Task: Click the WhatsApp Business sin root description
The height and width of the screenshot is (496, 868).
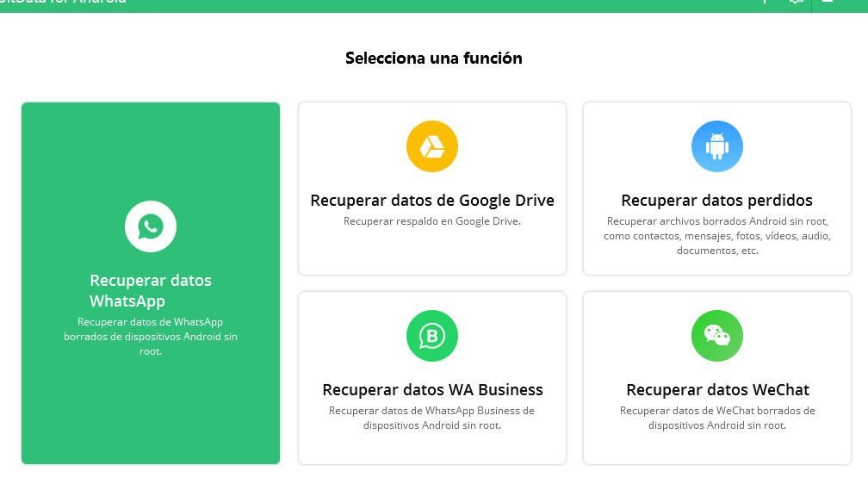Action: [432, 418]
